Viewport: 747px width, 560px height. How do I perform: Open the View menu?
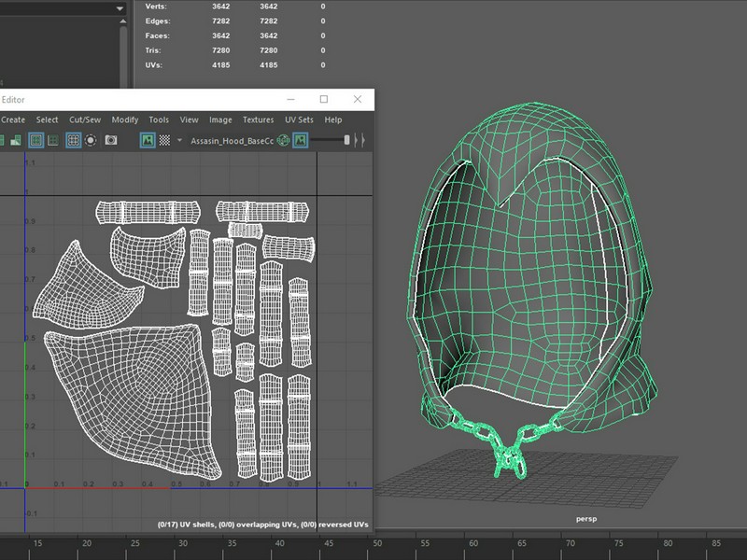190,120
